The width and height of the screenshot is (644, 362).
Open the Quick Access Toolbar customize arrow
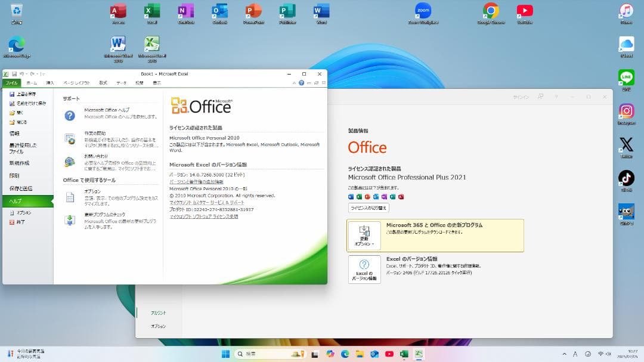(42, 74)
